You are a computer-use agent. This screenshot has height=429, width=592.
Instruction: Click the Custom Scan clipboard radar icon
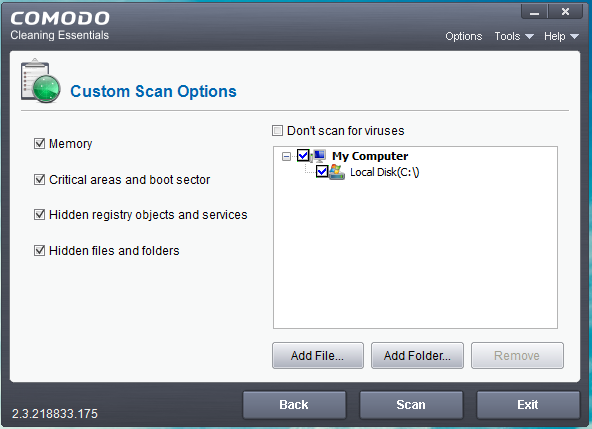click(x=41, y=81)
